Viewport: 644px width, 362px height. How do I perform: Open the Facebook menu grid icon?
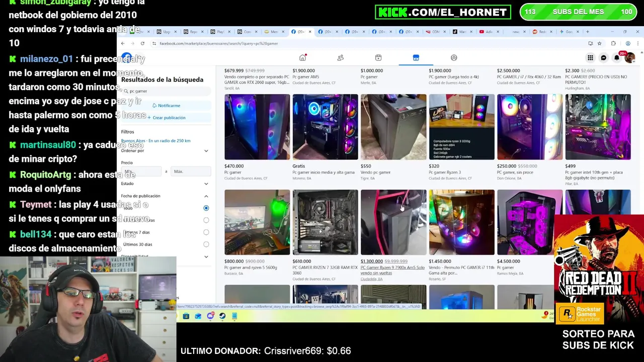(x=590, y=58)
